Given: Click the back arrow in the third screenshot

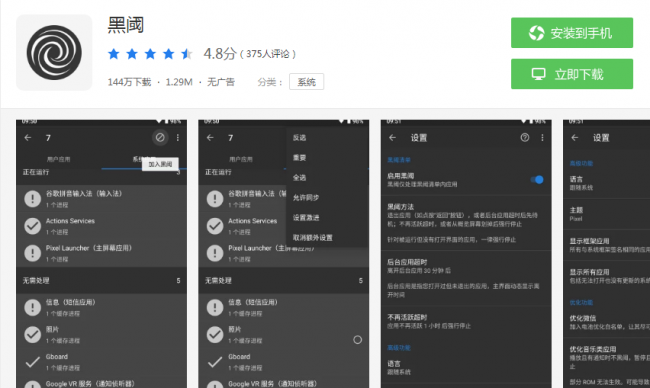Looking at the screenshot, I should (393, 138).
